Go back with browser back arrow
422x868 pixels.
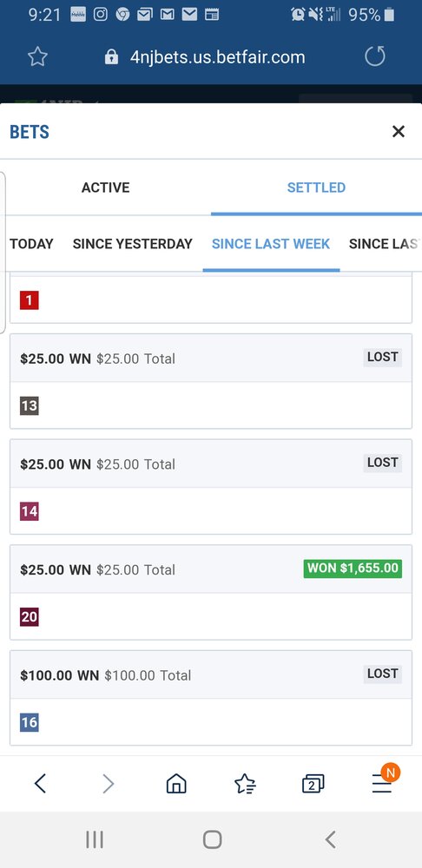40,783
